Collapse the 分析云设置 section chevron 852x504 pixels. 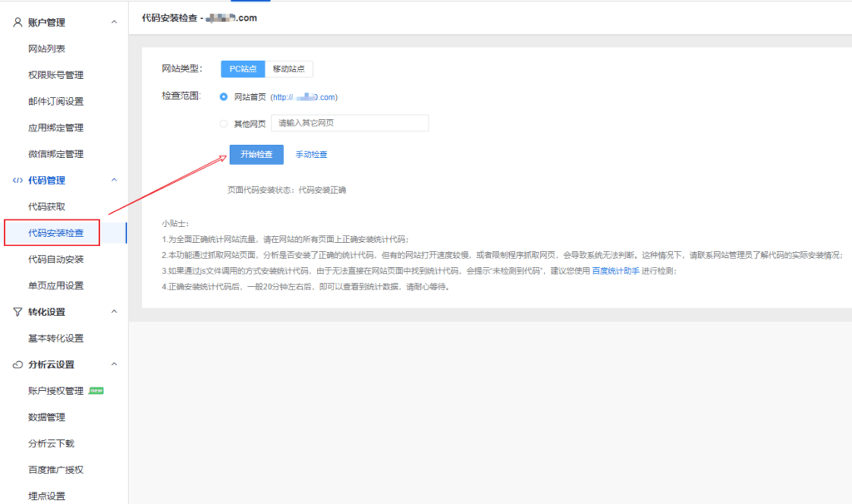pos(114,364)
